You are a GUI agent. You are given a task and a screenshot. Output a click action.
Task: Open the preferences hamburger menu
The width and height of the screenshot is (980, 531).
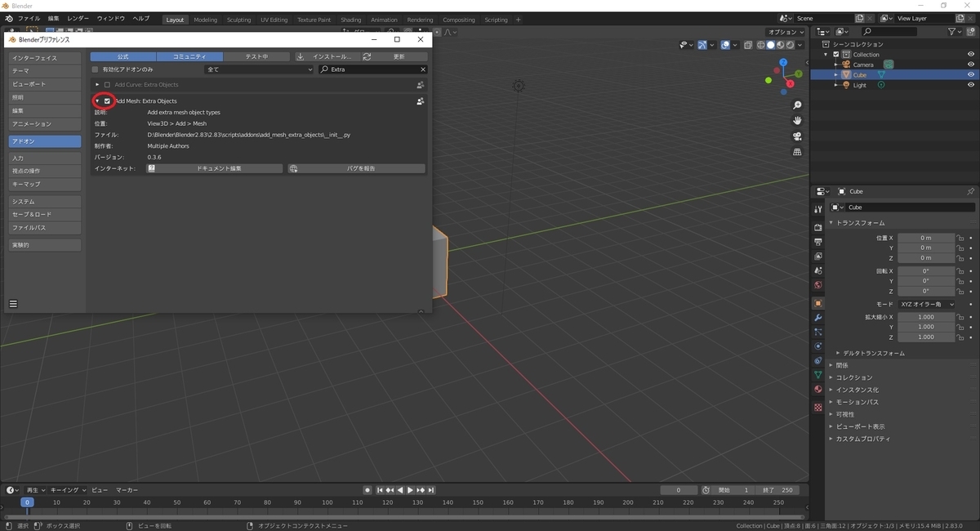tap(13, 303)
